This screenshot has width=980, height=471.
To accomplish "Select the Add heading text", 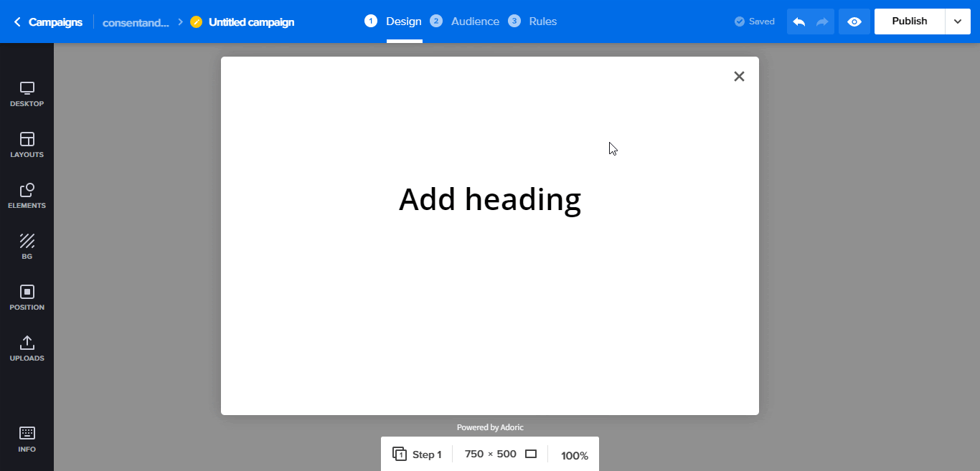I will point(490,199).
